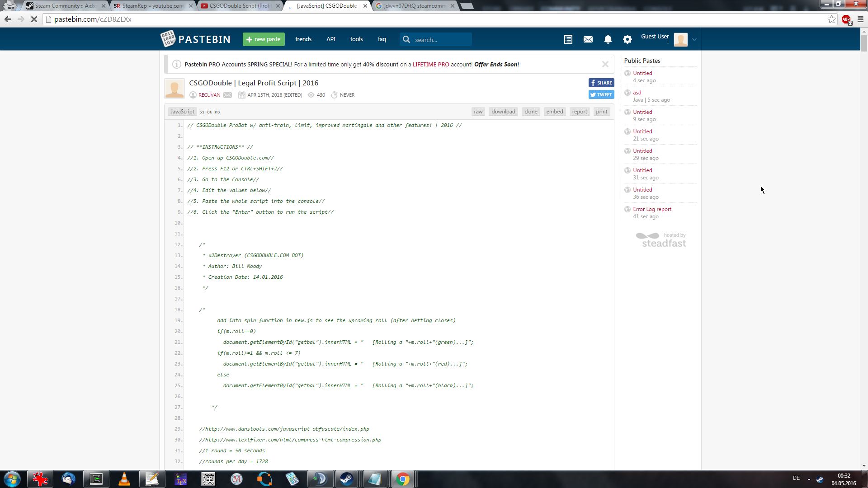Share paste via Facebook SHARE button

click(601, 83)
